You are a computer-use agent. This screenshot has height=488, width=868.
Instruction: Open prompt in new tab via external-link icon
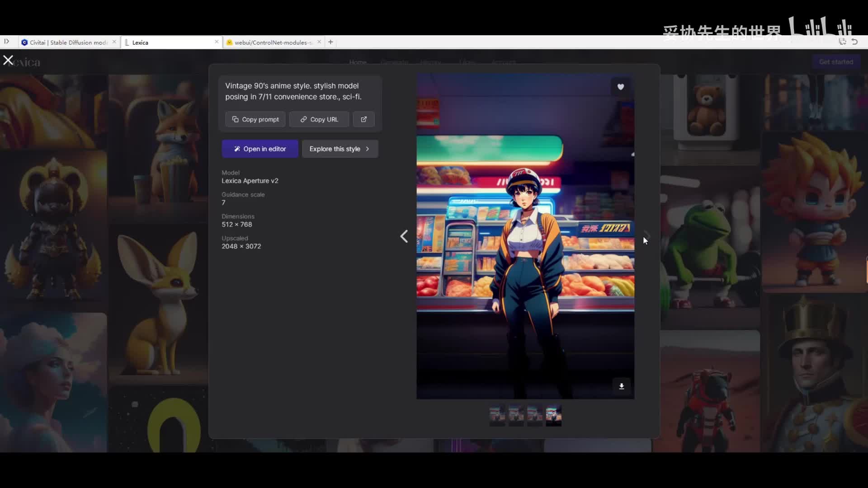click(x=363, y=119)
